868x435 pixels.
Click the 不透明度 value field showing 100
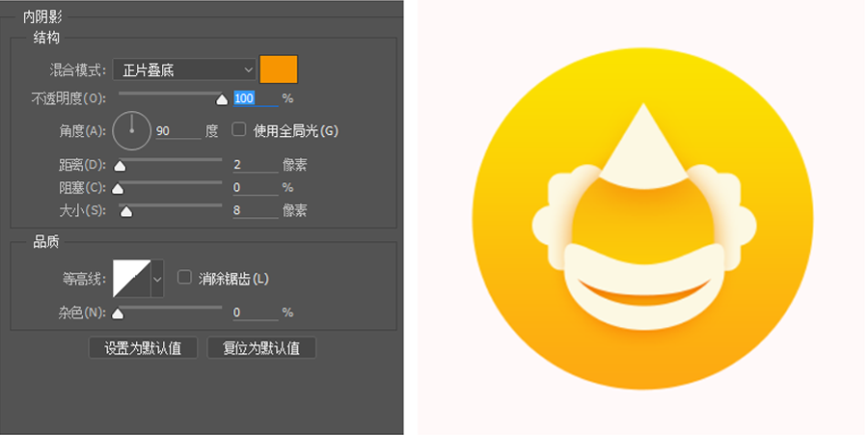[x=256, y=98]
